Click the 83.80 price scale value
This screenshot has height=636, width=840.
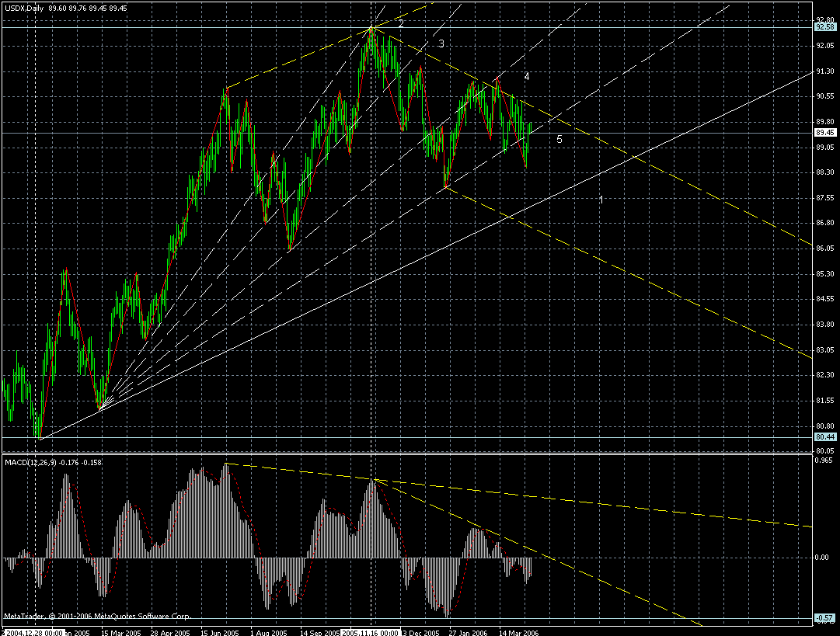point(825,325)
